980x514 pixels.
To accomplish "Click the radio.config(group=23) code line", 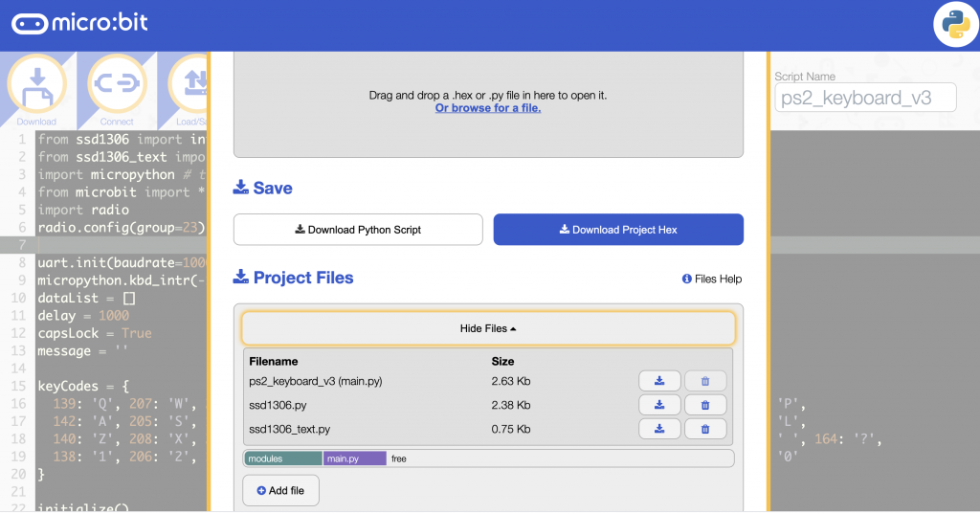I will [x=122, y=228].
